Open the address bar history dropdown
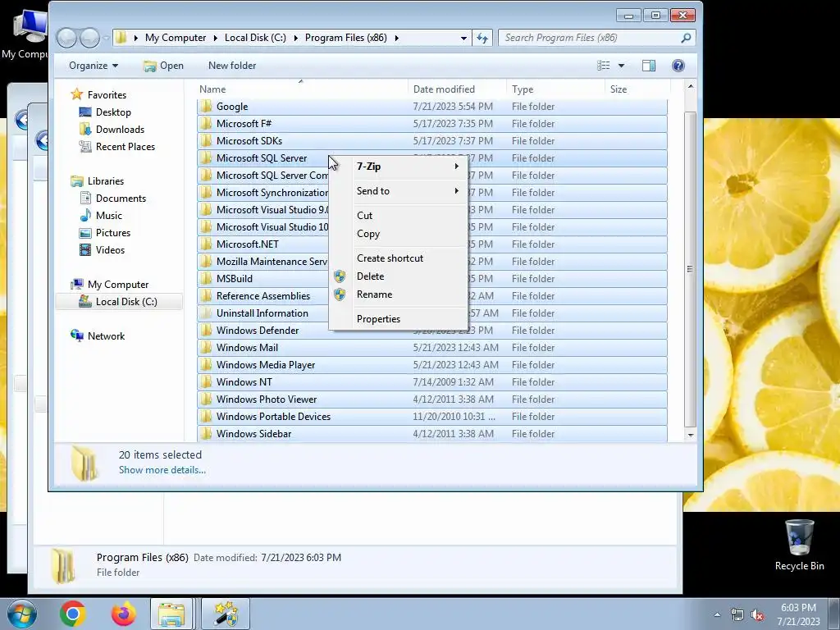The image size is (840, 630). pyautogui.click(x=463, y=38)
